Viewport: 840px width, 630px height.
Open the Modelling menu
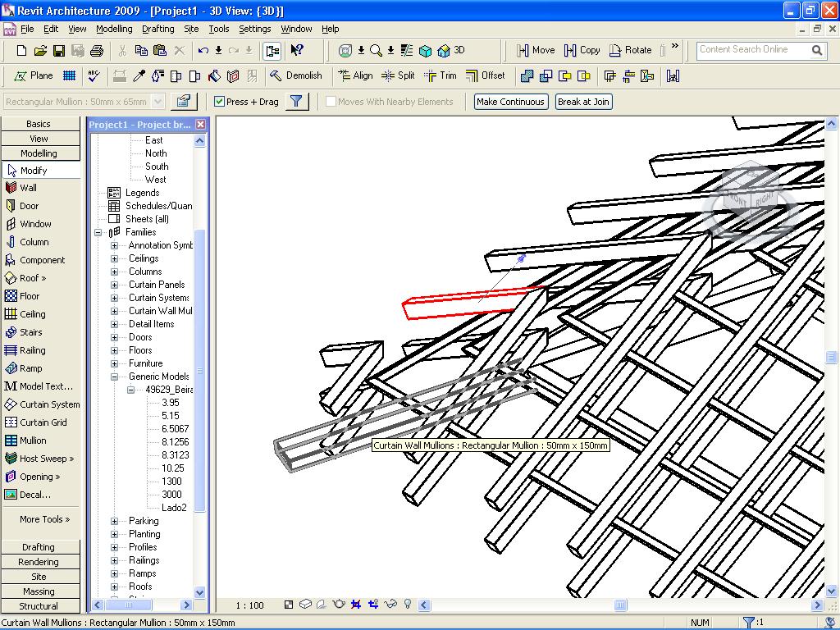114,29
